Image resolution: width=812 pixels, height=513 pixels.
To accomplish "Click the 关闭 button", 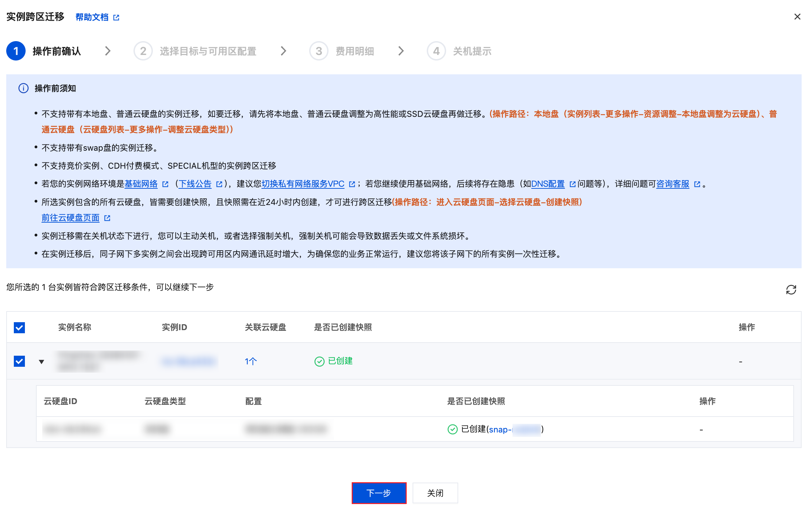I will pyautogui.click(x=435, y=493).
